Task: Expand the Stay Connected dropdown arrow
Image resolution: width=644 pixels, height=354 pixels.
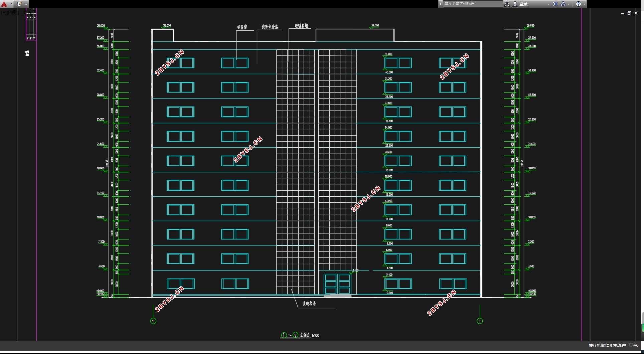Action: click(x=569, y=4)
